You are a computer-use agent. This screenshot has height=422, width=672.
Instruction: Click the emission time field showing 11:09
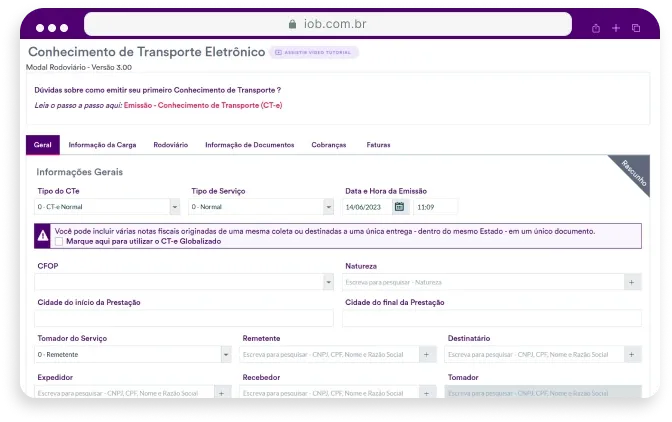(x=435, y=207)
